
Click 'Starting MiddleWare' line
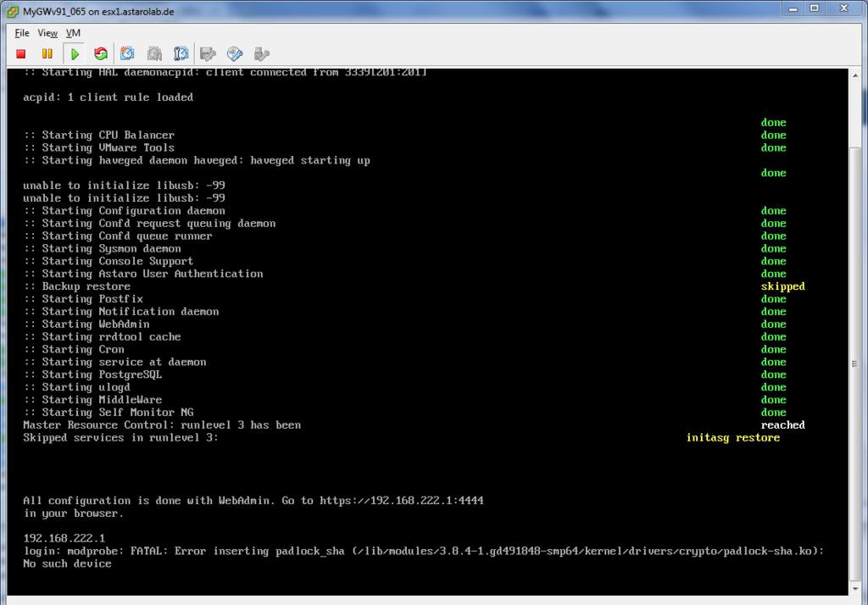pos(93,400)
